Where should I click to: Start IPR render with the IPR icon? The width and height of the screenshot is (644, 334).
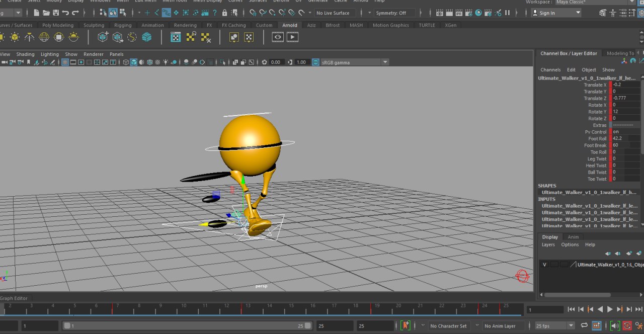tap(459, 13)
